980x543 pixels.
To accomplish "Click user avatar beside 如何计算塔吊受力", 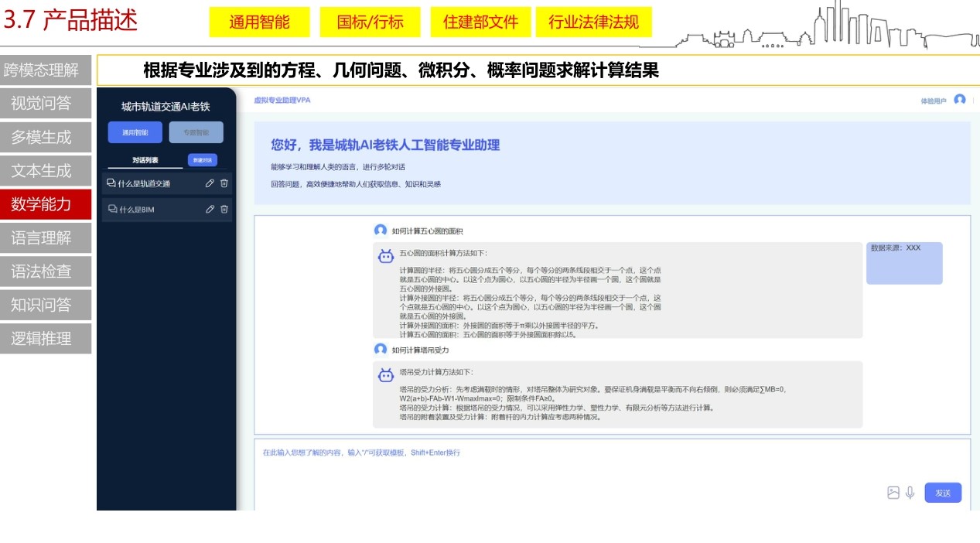I will click(x=380, y=350).
